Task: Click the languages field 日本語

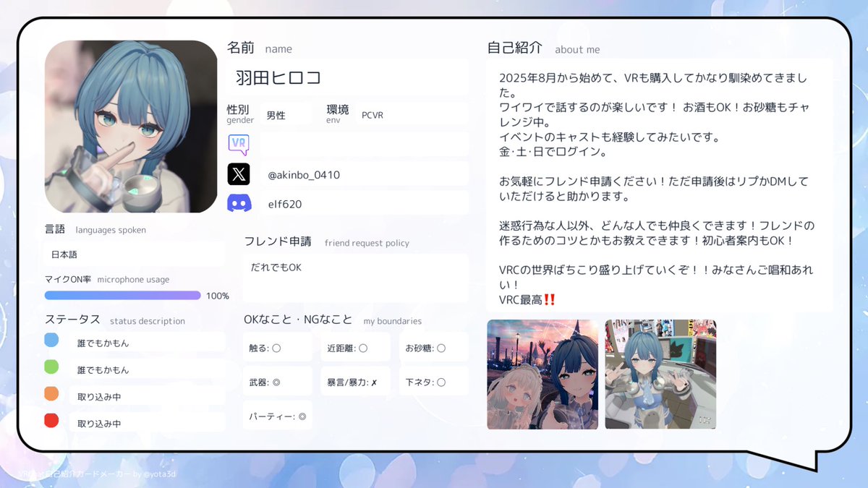Action: click(134, 254)
